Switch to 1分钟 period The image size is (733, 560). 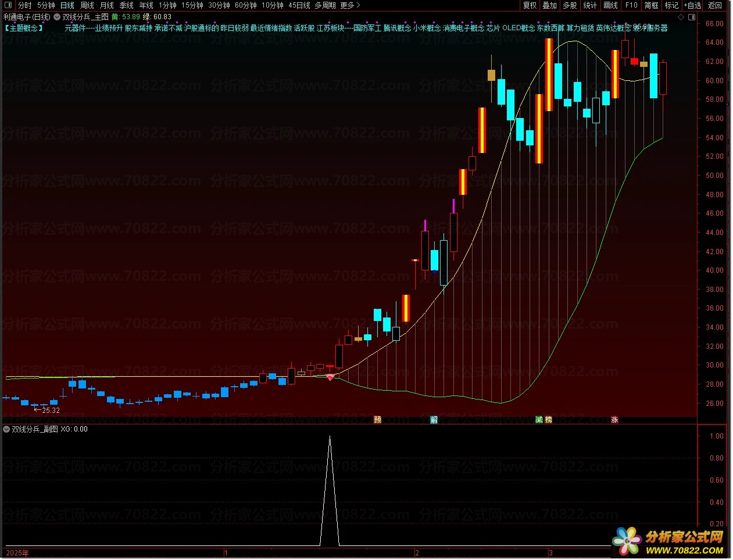pyautogui.click(x=167, y=5)
